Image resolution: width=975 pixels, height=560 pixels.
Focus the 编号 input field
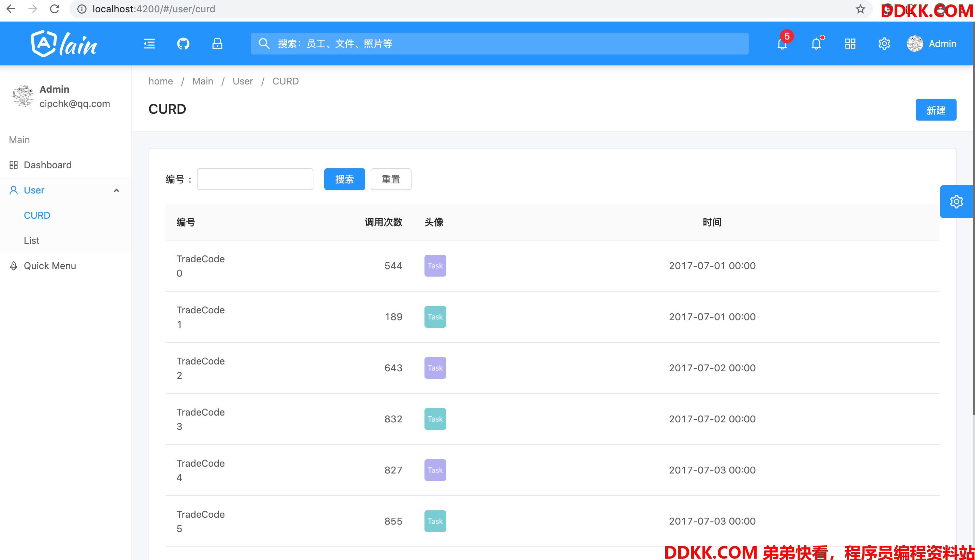click(x=255, y=179)
